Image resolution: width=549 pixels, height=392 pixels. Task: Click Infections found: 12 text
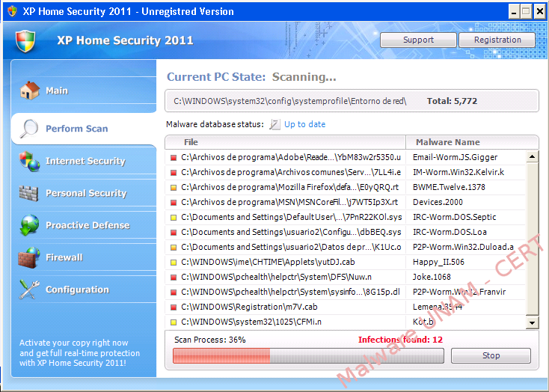point(400,340)
